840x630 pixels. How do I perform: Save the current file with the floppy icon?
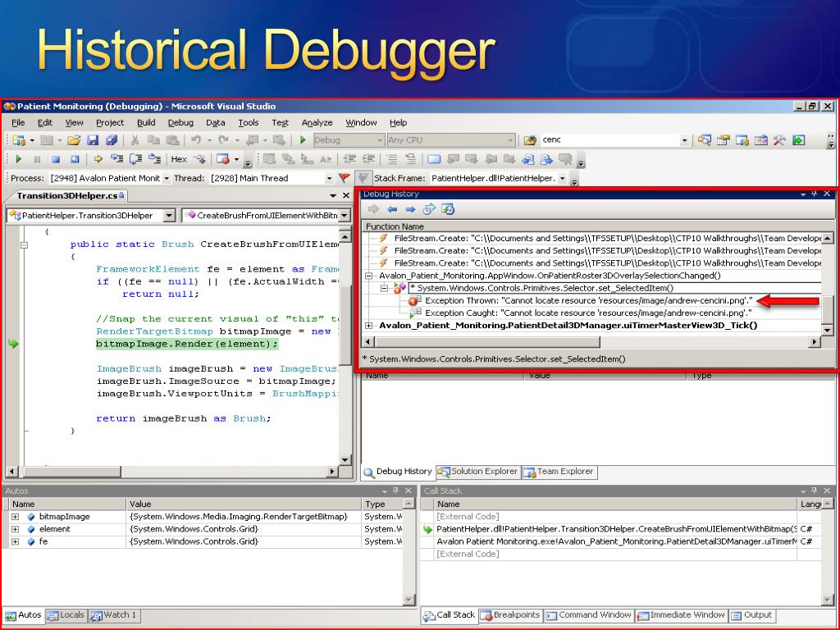pyautogui.click(x=93, y=140)
